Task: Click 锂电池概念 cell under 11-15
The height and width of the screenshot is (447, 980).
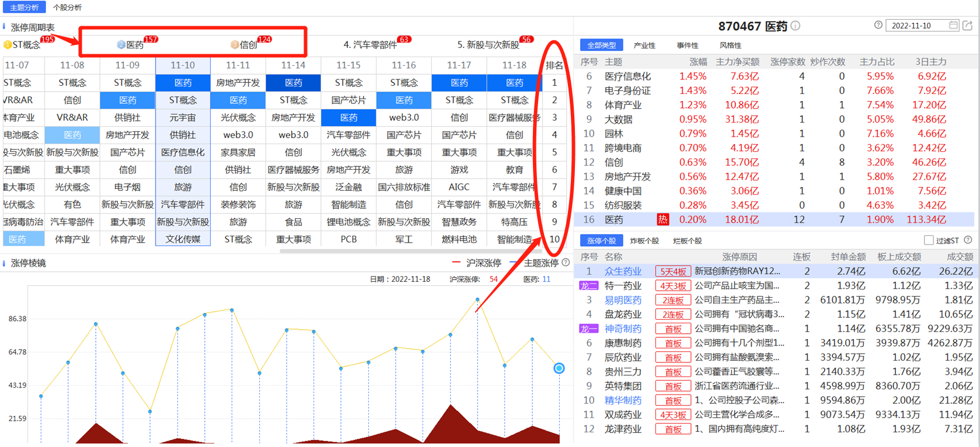Action: point(348,222)
